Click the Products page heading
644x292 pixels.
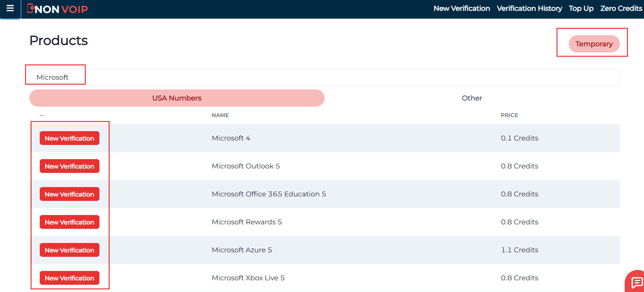pos(59,40)
